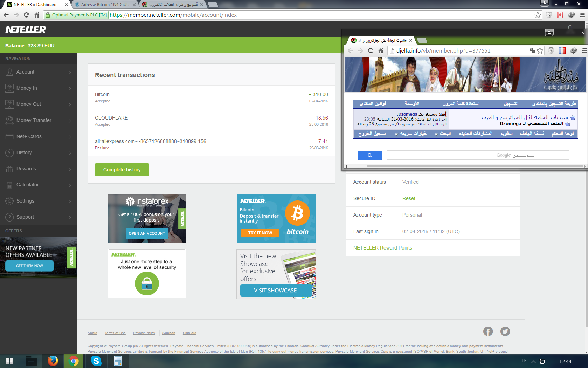The width and height of the screenshot is (588, 368).
Task: Click the Rewards gift icon in sidebar
Action: (9, 169)
